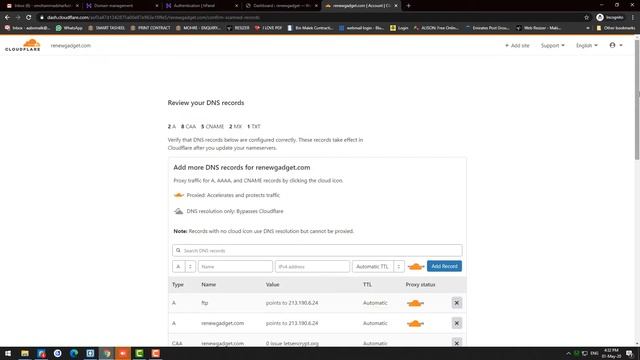
Task: Click the Search DNS records field
Action: pos(317,250)
